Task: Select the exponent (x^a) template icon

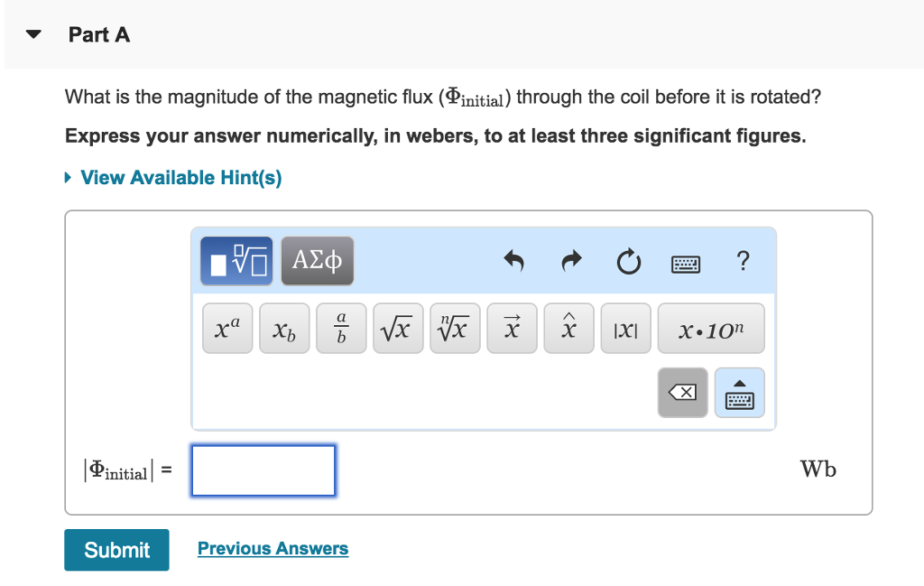Action: click(x=226, y=328)
